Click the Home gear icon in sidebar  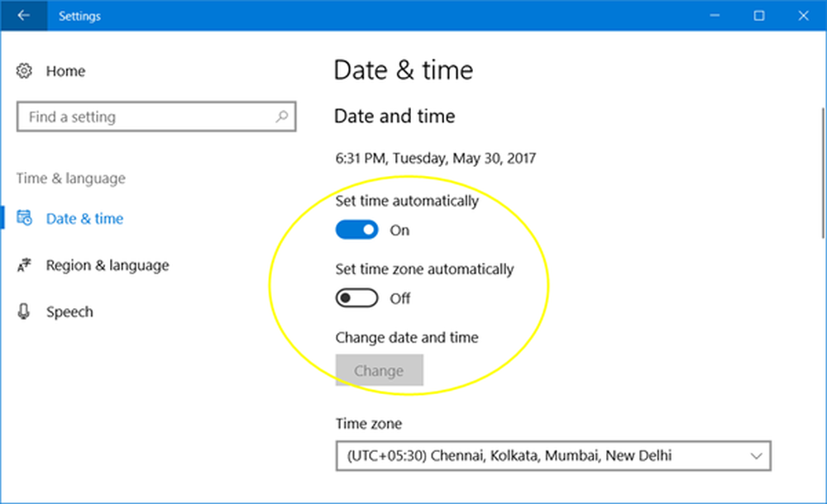[25, 71]
